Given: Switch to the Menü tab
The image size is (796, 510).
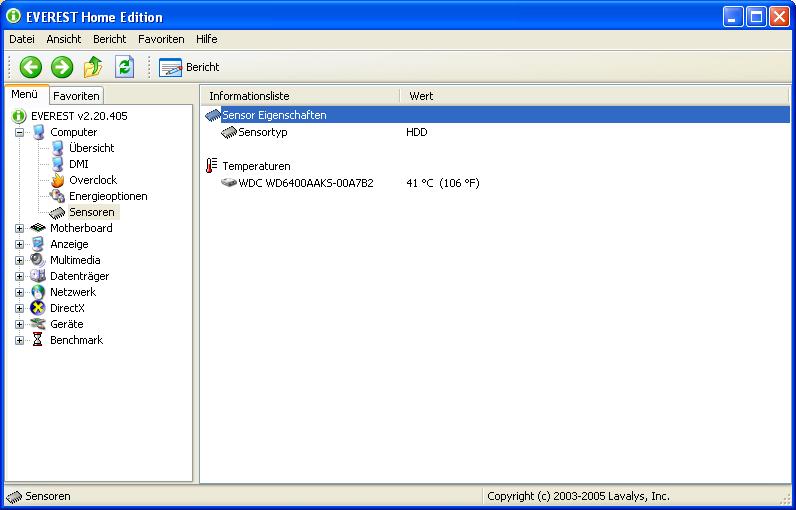Looking at the screenshot, I should click(25, 94).
